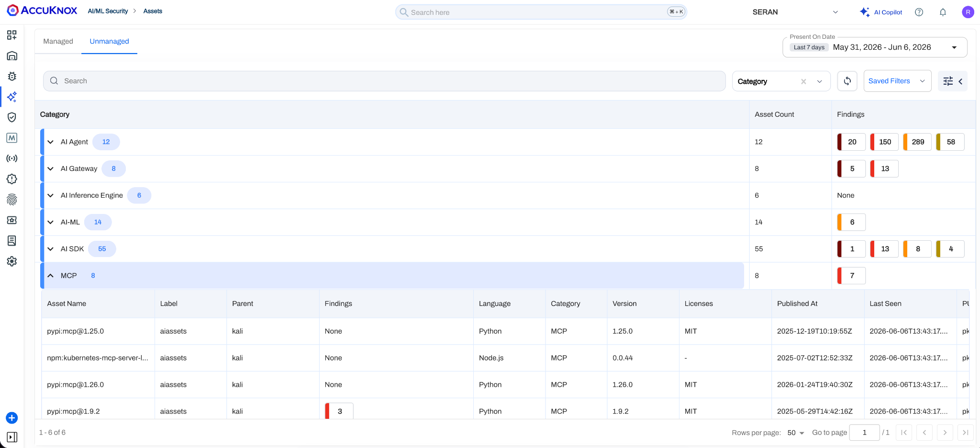Image resolution: width=980 pixels, height=448 pixels.
Task: Click the Go to page input
Action: [x=864, y=433]
